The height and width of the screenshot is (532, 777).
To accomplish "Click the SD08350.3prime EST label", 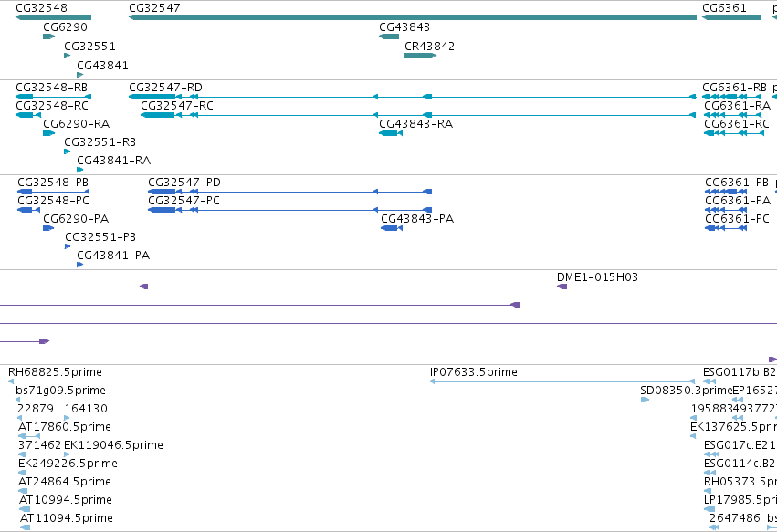I will point(687,391).
